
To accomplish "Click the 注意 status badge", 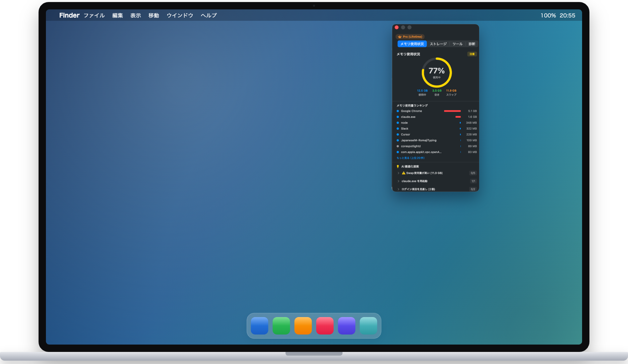I will [x=472, y=54].
